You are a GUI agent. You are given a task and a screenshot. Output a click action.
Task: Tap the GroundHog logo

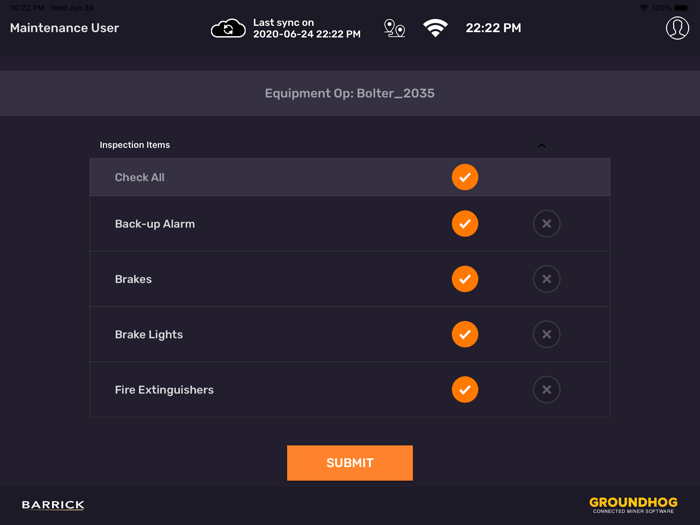pos(633,504)
